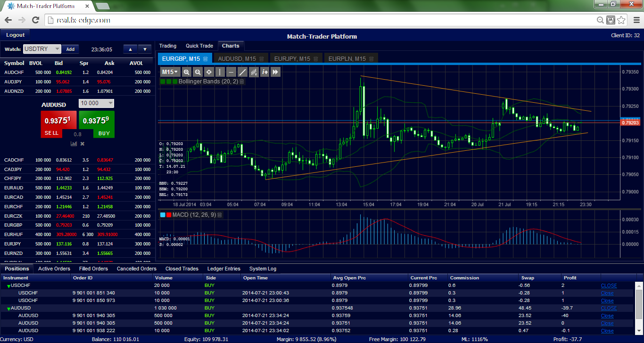Select the EURCZK watchlist row
The height and width of the screenshot is (343, 644).
[77, 216]
